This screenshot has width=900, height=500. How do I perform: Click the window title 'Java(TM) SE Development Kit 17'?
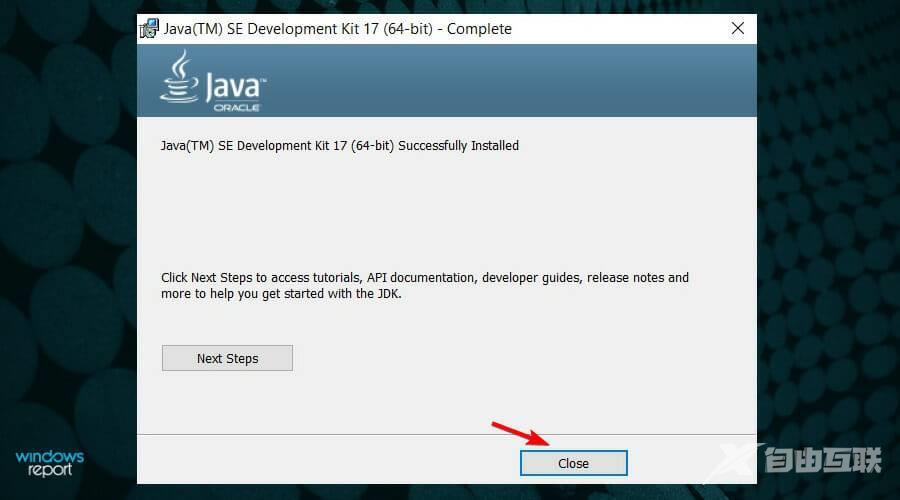338,29
